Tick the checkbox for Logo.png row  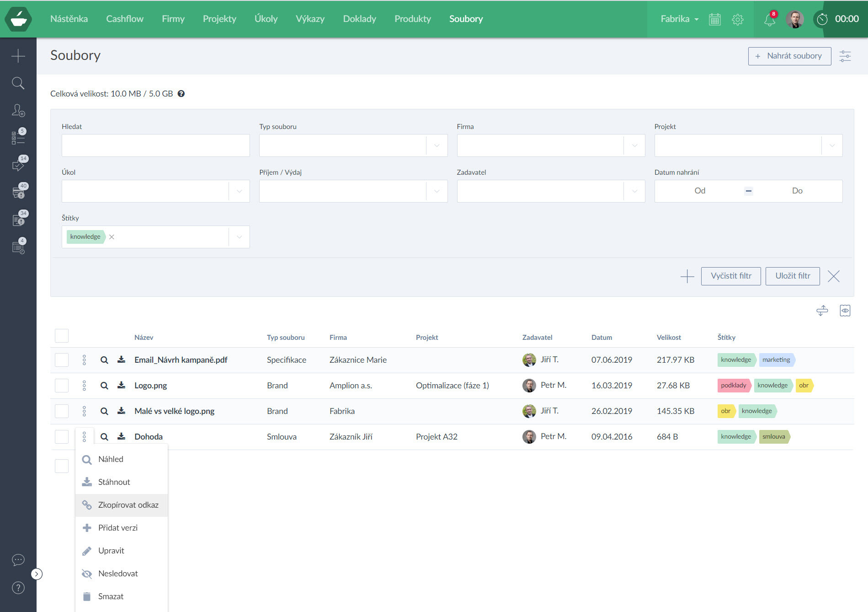(62, 386)
